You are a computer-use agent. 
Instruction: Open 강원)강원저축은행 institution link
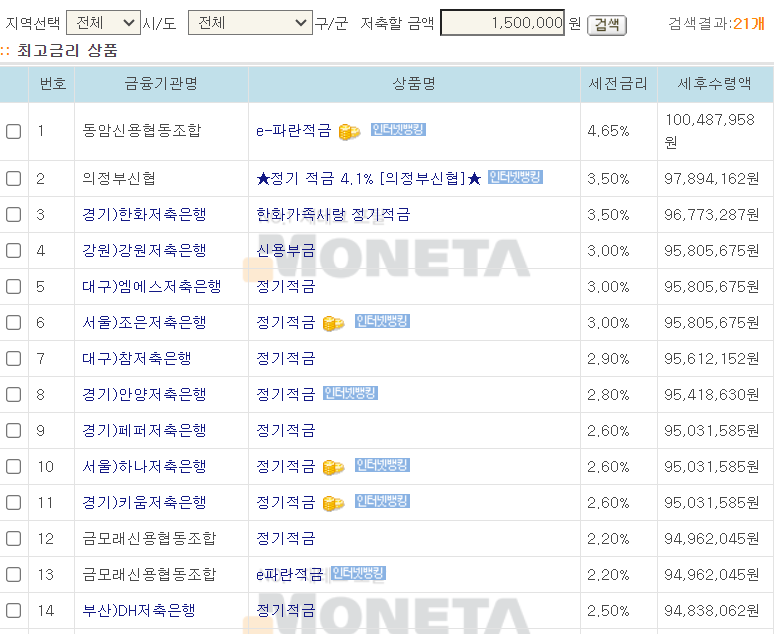click(x=144, y=251)
